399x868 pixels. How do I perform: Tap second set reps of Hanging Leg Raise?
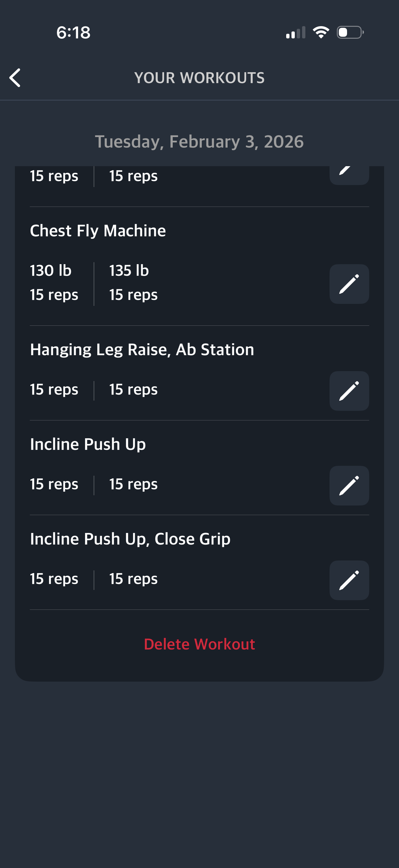133,390
